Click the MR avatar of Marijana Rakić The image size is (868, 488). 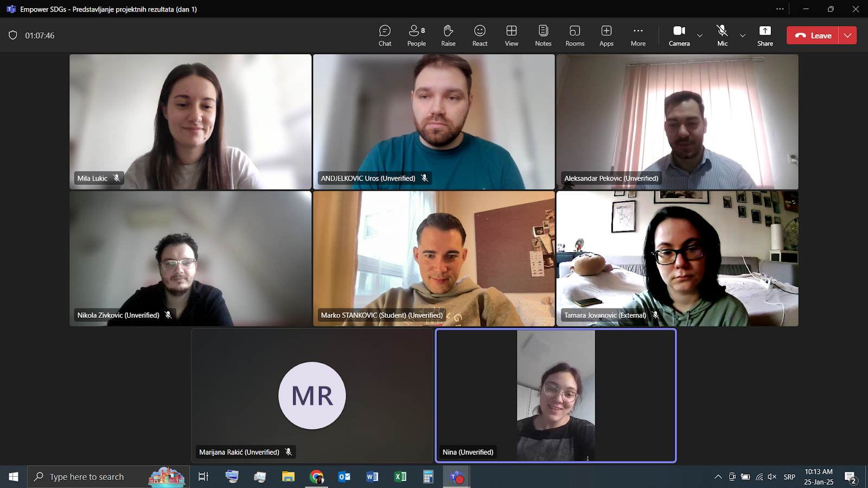tap(312, 395)
